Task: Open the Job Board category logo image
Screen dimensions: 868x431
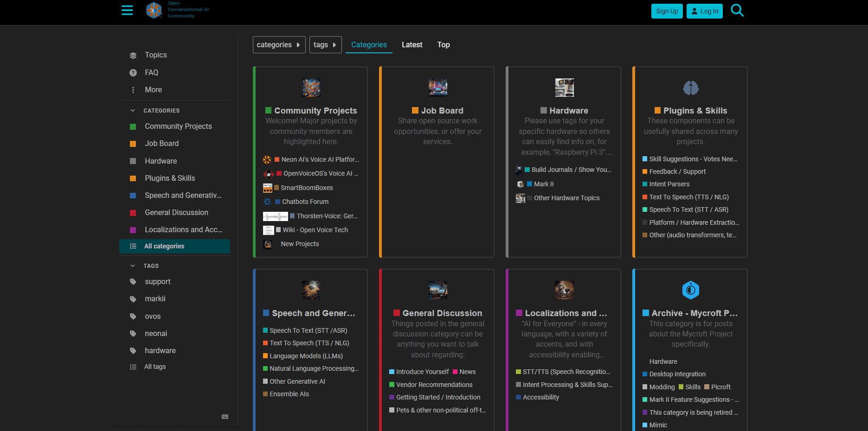Action: [x=438, y=88]
